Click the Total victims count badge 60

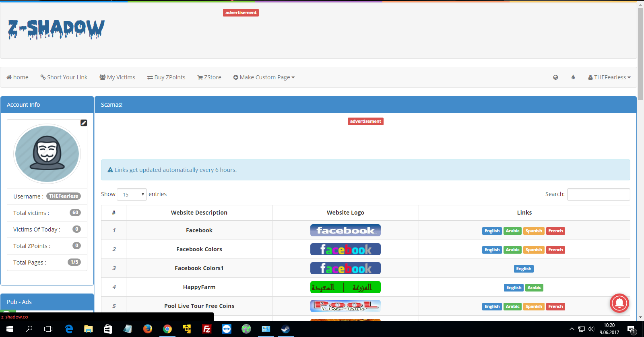point(75,213)
